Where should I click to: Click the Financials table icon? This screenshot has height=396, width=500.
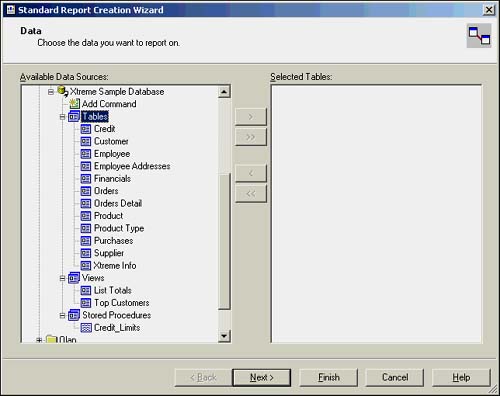[x=86, y=179]
